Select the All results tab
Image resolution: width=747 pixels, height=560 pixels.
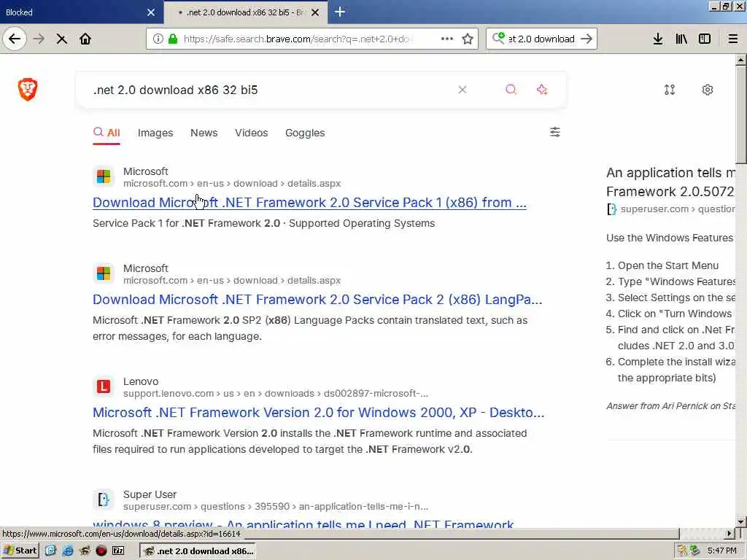point(107,133)
